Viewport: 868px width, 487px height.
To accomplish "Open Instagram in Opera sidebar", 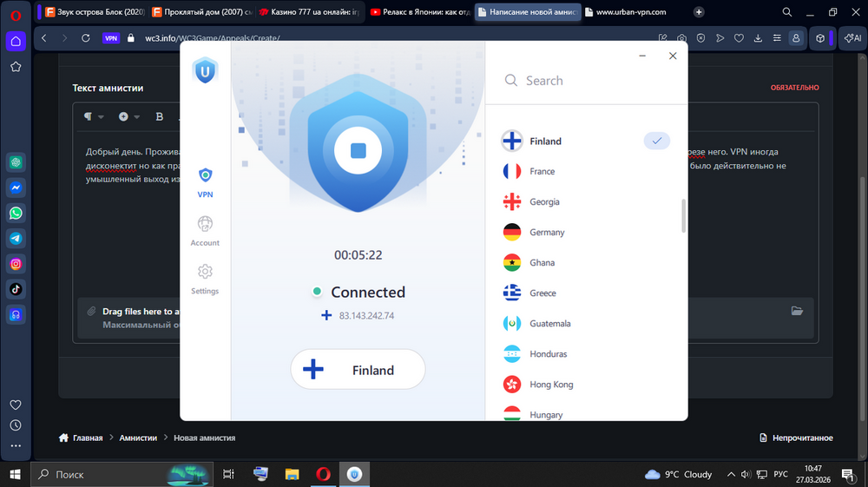I will tap(16, 264).
